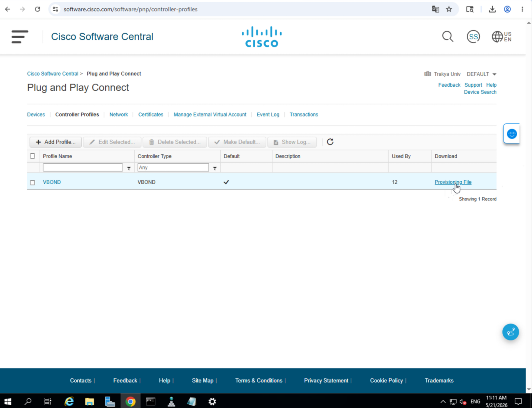532x408 pixels.
Task: Open footer Privacy Statement link
Action: (326, 381)
